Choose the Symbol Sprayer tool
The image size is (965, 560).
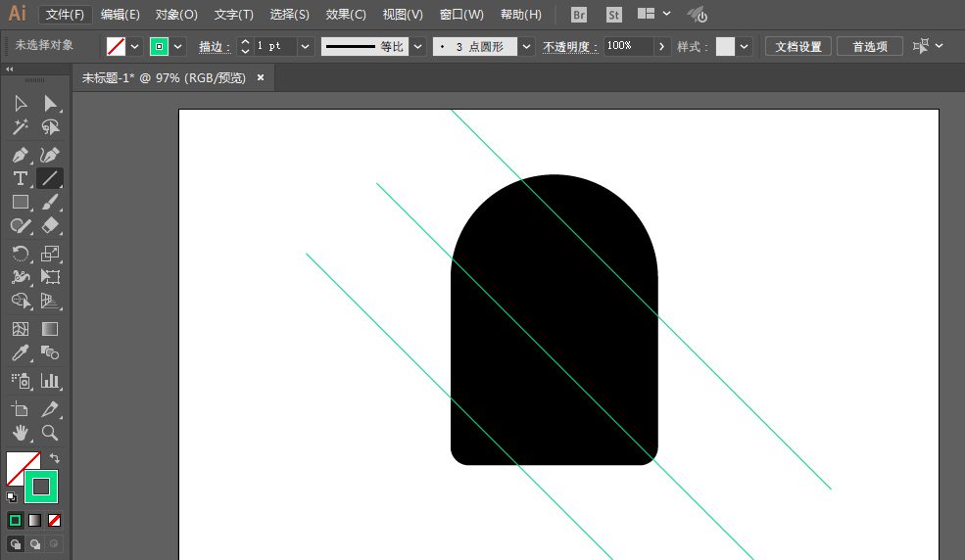click(x=21, y=381)
